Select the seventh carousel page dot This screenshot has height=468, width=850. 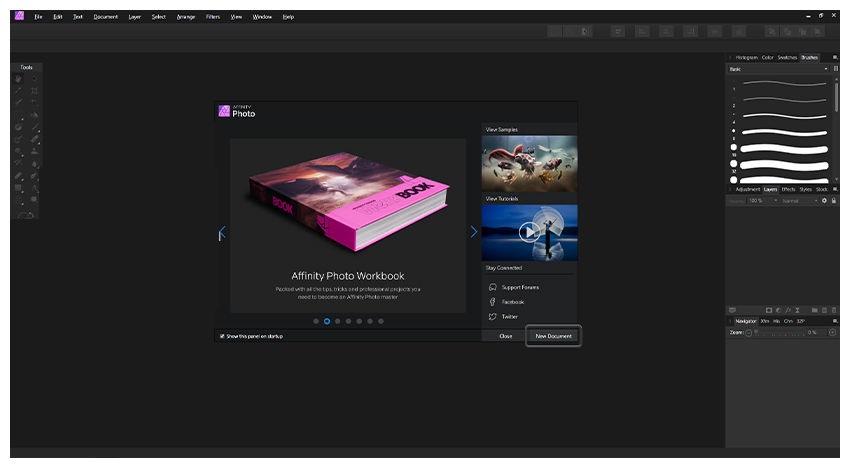[x=381, y=321]
